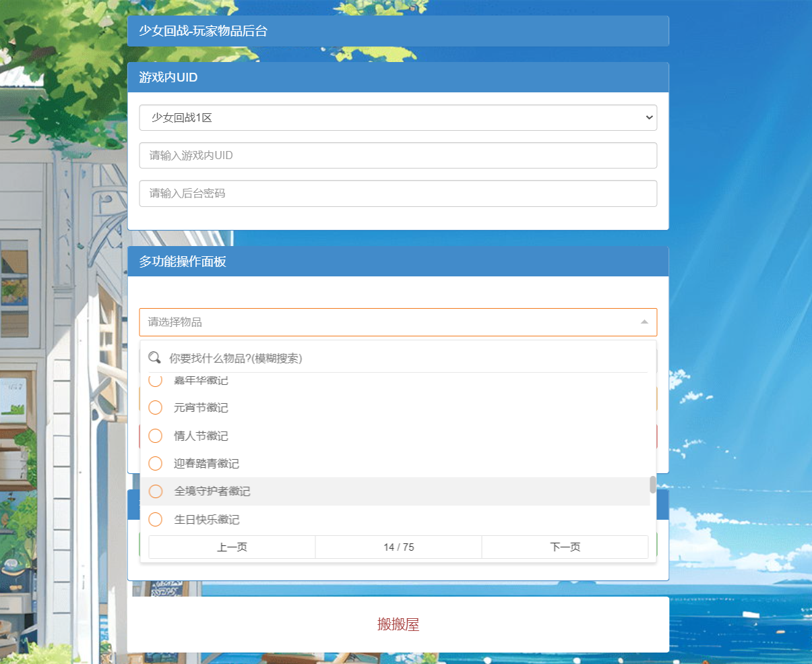Click the magnifier search icon in item list
812x664 pixels.
pyautogui.click(x=154, y=357)
